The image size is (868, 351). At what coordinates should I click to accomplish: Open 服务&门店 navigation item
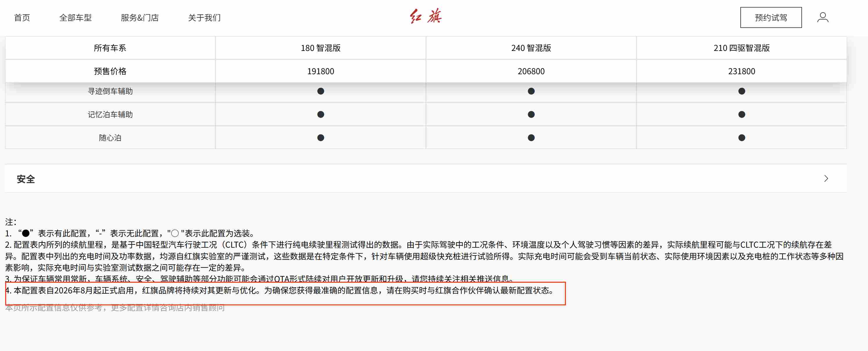[140, 17]
